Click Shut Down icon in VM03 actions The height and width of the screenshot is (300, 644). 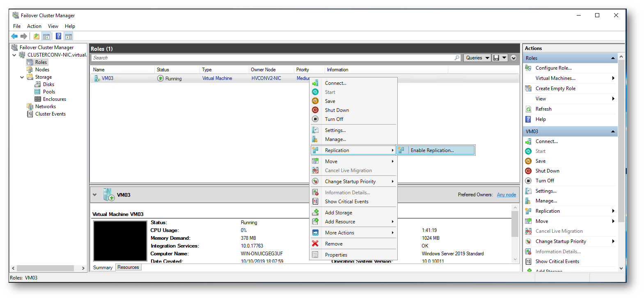529,171
